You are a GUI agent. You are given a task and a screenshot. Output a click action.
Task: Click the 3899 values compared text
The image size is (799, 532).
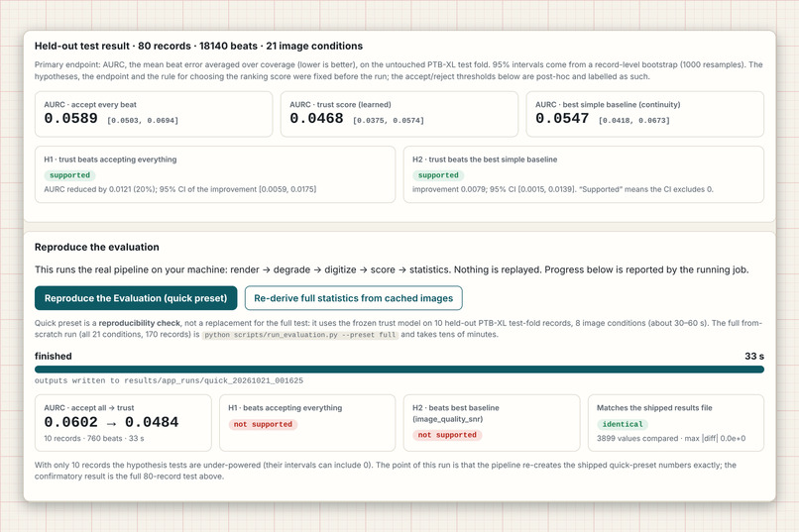[671, 438]
